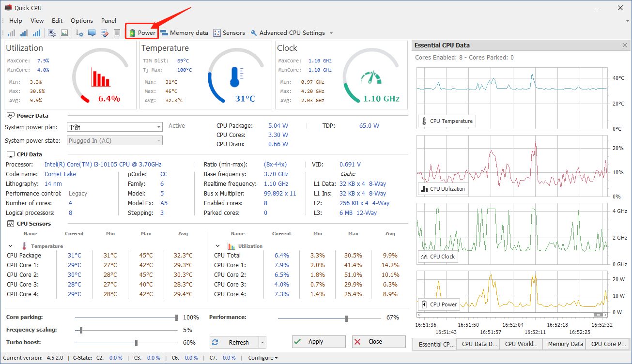This screenshot has height=364, width=632.
Task: Click the TDP value 65.0 W
Action: pyautogui.click(x=369, y=126)
